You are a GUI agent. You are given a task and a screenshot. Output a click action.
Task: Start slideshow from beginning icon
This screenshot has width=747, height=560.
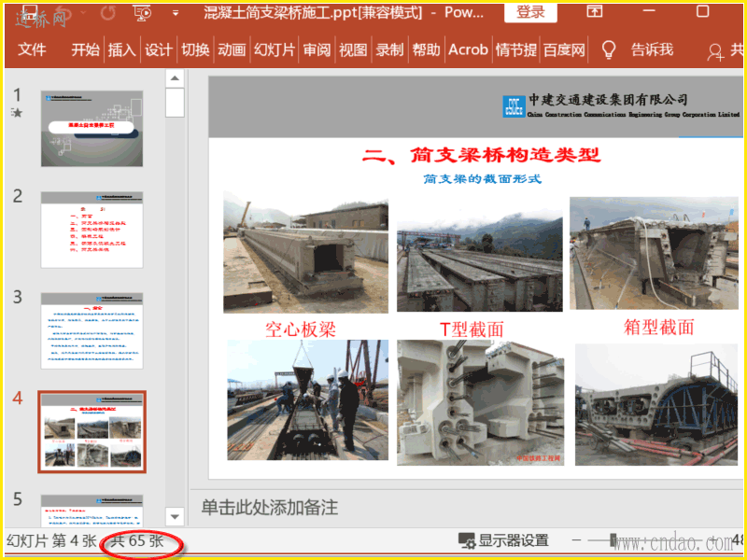(143, 13)
